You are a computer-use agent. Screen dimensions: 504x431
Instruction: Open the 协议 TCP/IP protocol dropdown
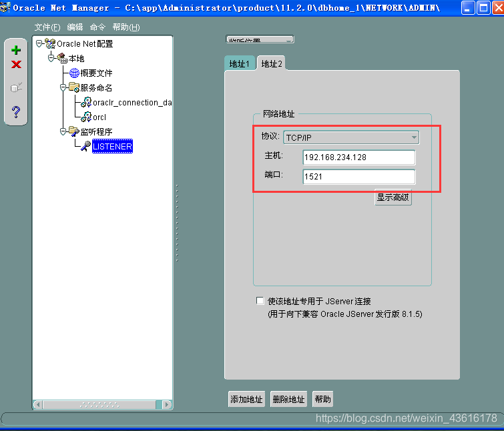pos(351,137)
